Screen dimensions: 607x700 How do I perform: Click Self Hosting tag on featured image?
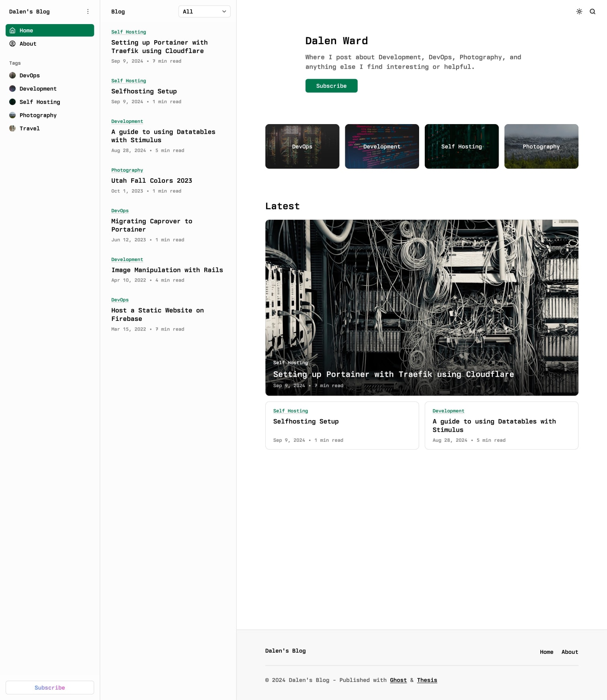click(290, 363)
